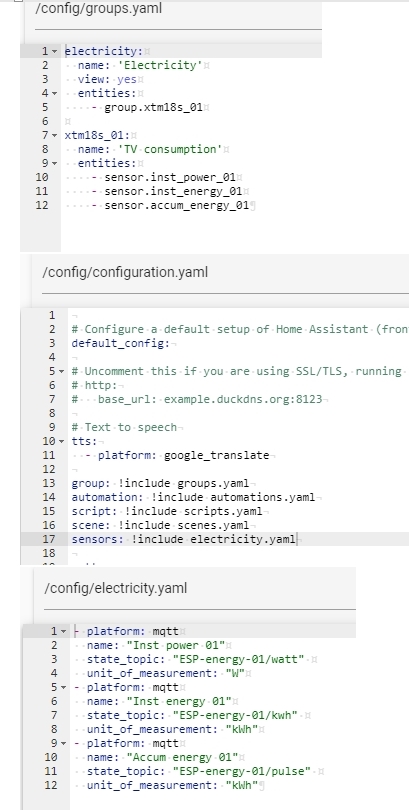
Task: Click the sensor.inst_power_01 entity line
Action: click(x=170, y=177)
